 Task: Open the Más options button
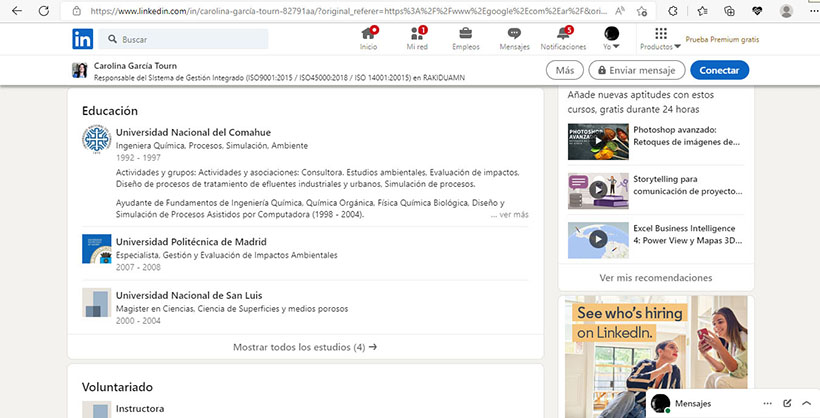[x=565, y=70]
